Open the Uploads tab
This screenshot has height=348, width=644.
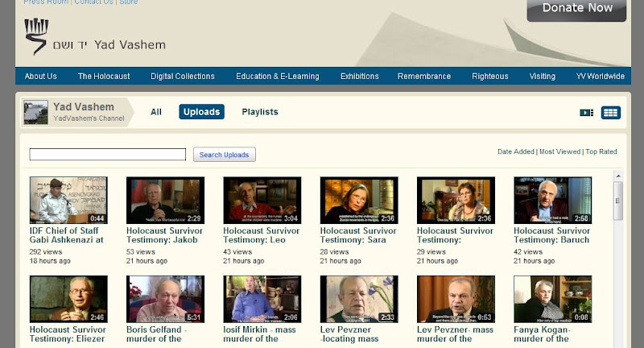[201, 112]
